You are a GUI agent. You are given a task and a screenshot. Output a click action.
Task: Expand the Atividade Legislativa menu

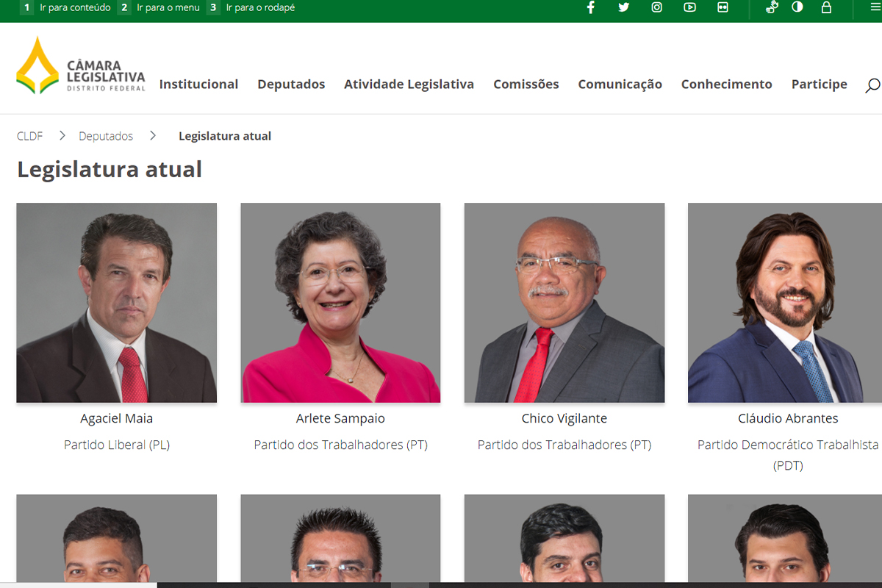click(409, 85)
